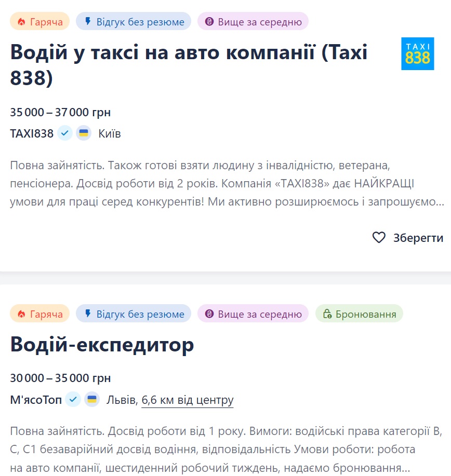Click the flag icon beside М'ясоТоп

coord(92,400)
